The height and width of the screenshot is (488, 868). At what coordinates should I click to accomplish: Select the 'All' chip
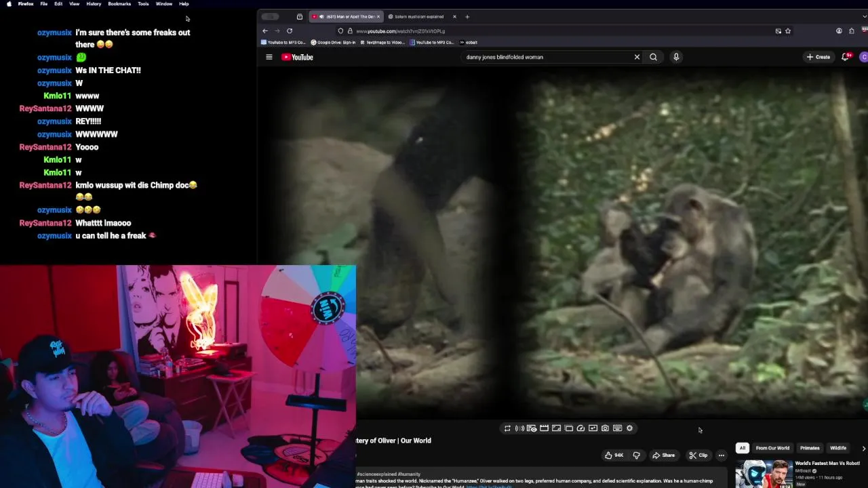[x=743, y=448]
